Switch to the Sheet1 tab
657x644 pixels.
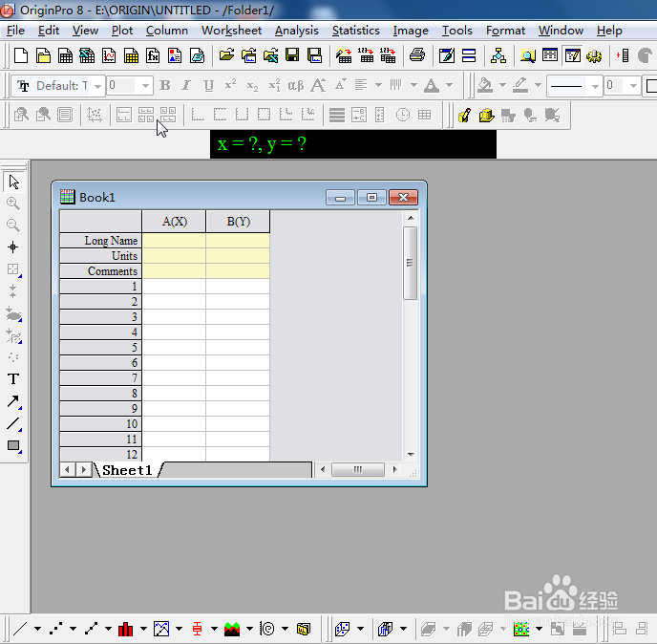pyautogui.click(x=127, y=470)
